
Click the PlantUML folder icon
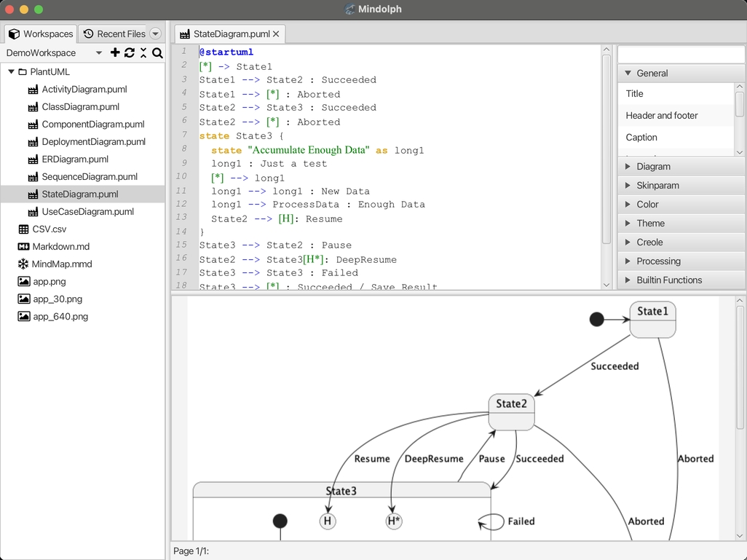pos(23,72)
